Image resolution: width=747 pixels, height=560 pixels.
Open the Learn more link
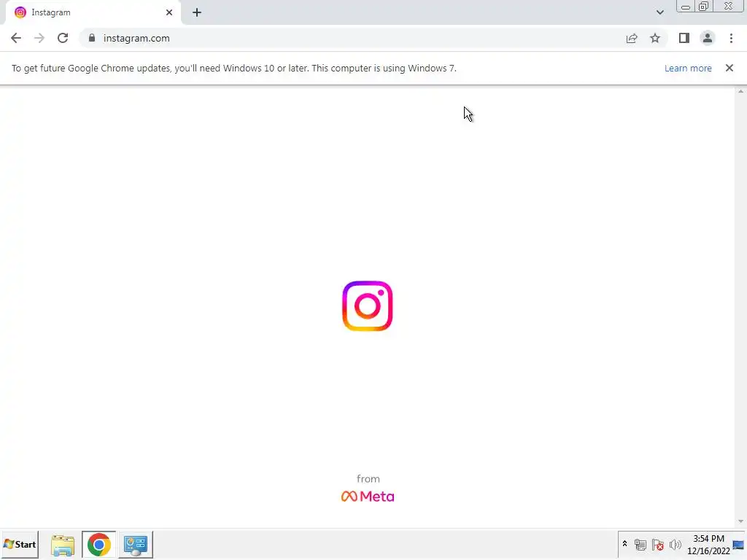tap(688, 68)
